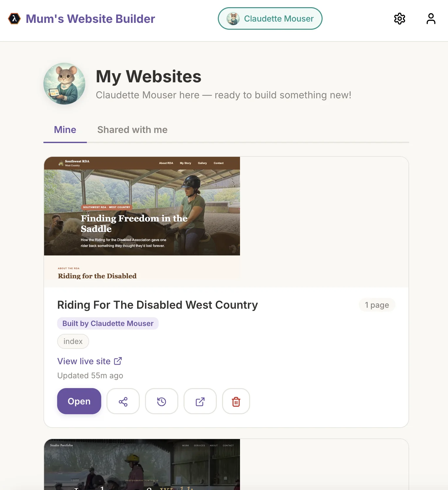This screenshot has height=490, width=448.
Task: Switch to the Shared with me tab
Action: (132, 130)
